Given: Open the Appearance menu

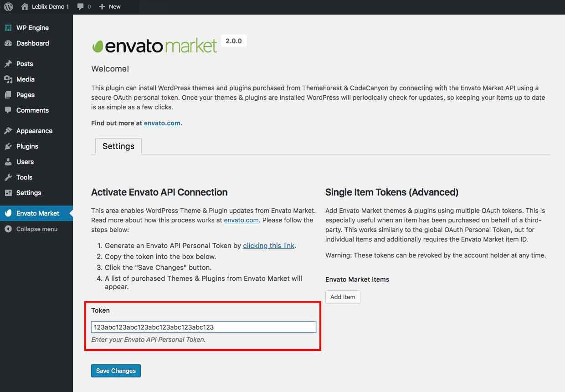Looking at the screenshot, I should click(34, 131).
